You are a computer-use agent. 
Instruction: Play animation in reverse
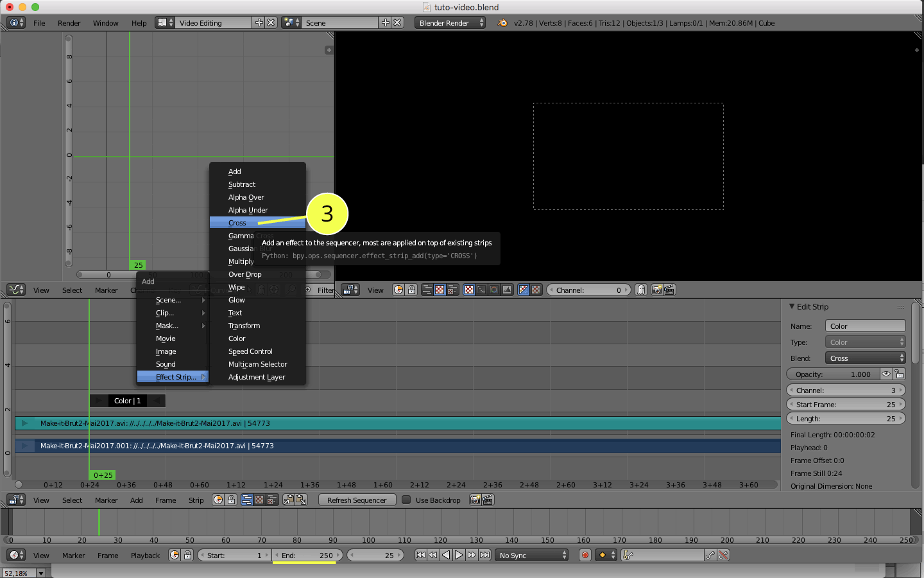click(x=446, y=555)
